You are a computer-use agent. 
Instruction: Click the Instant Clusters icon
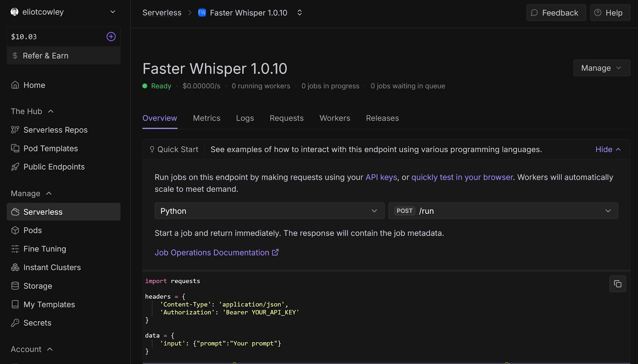pyautogui.click(x=15, y=267)
